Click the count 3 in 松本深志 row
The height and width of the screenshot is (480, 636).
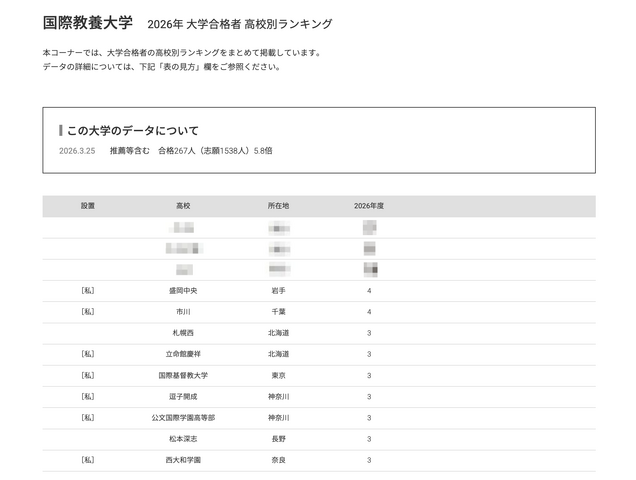point(369,439)
